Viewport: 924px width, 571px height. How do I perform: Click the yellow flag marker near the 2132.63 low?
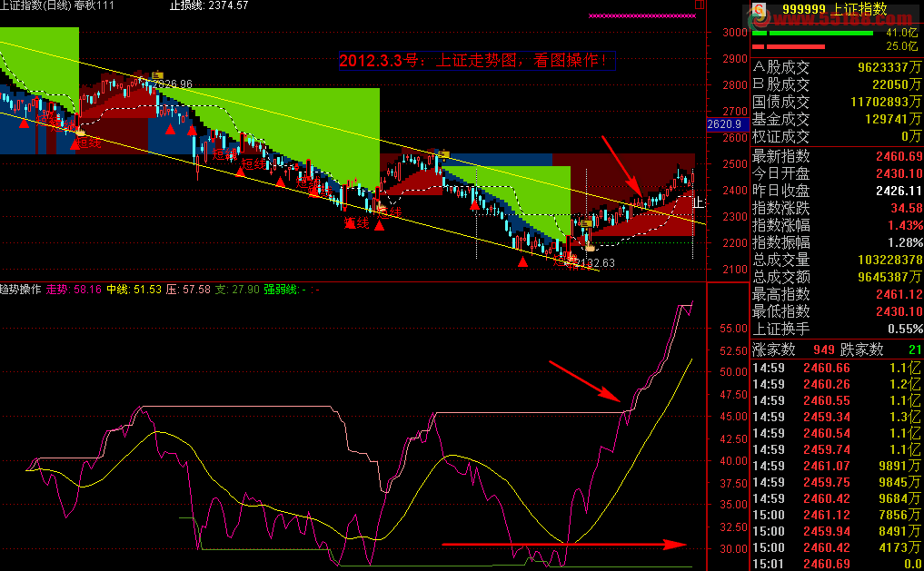pos(586,223)
